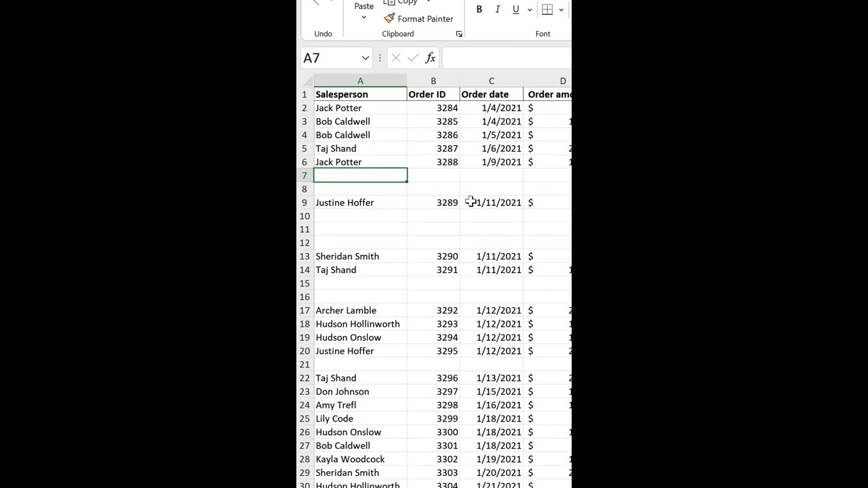Screen dimensions: 868x488
Task: Click Sheridan Smith in row 13
Action: click(x=347, y=257)
